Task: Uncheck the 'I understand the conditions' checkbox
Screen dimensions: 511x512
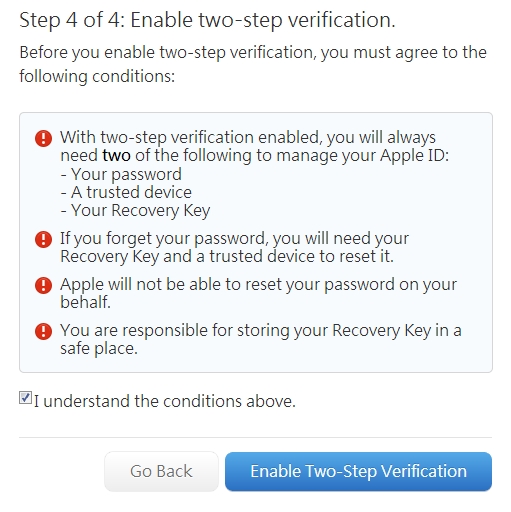Action: coord(25,398)
